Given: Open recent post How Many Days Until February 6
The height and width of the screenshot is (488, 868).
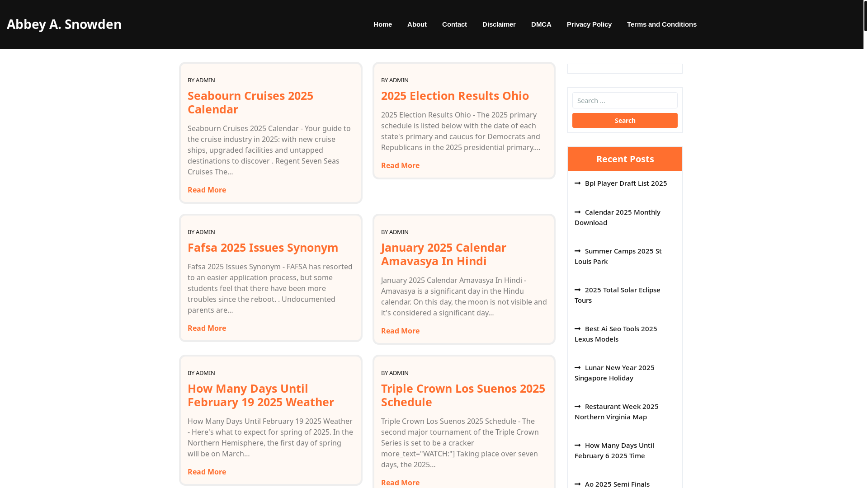Looking at the screenshot, I should tap(614, 450).
